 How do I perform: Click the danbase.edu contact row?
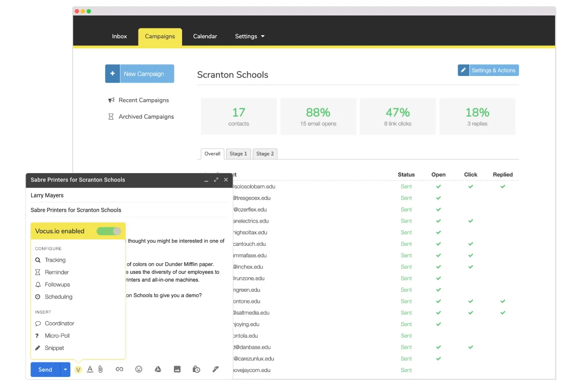point(375,347)
